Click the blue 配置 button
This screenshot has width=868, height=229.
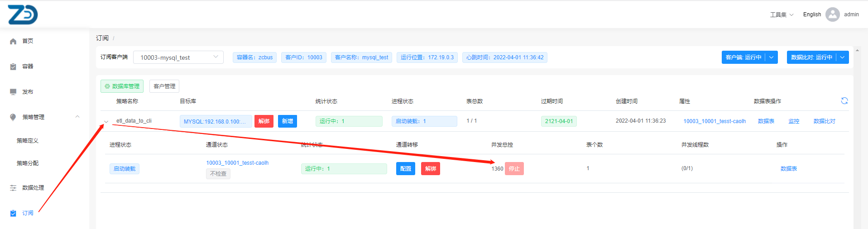405,169
